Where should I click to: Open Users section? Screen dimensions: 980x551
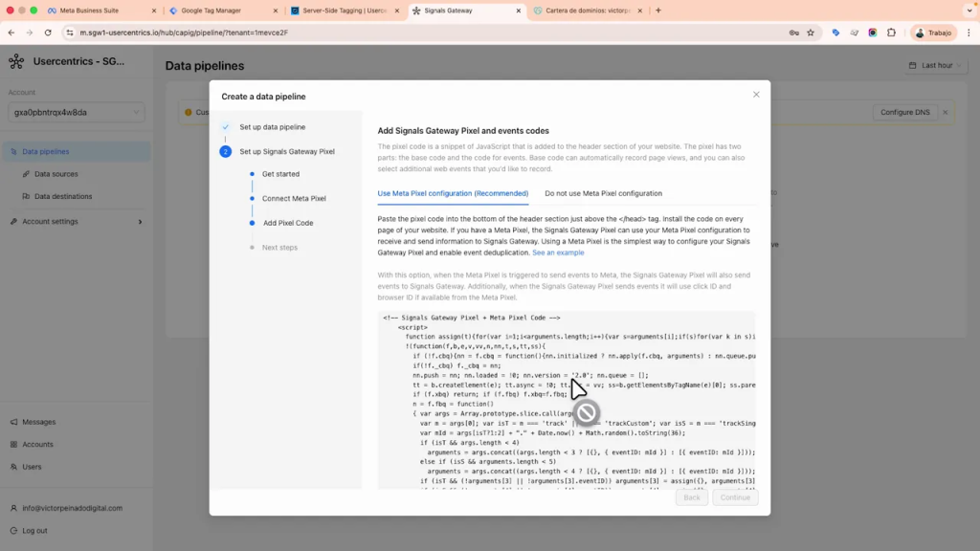click(x=32, y=467)
